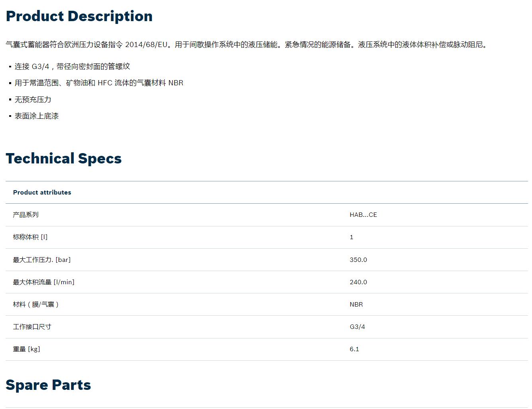
Task: Click the bullet about HFC 流体 NBR material
Action: 99,83
